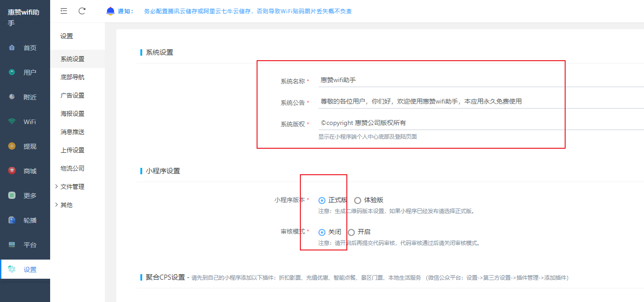
Task: Click the pie icon beside 附近
Action: coord(12,97)
